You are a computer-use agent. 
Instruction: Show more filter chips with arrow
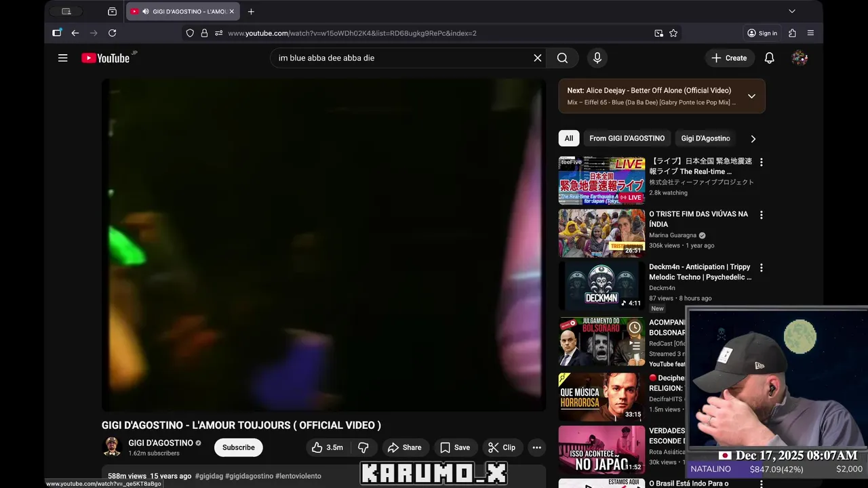tap(753, 139)
